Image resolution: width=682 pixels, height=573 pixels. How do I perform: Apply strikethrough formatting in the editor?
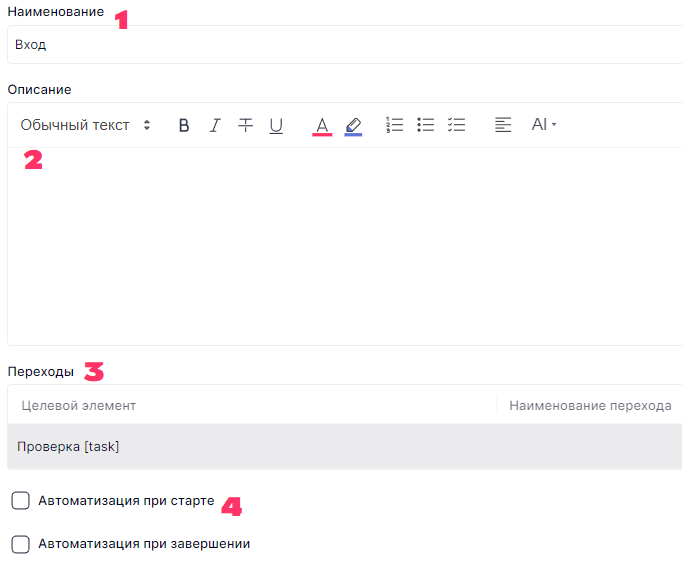point(245,125)
